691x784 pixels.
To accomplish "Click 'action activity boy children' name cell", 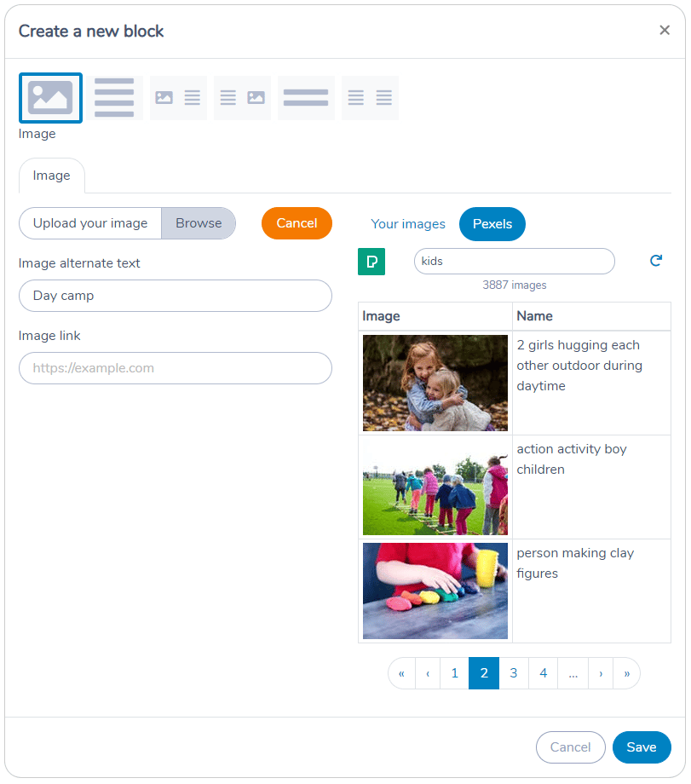I will coord(592,487).
